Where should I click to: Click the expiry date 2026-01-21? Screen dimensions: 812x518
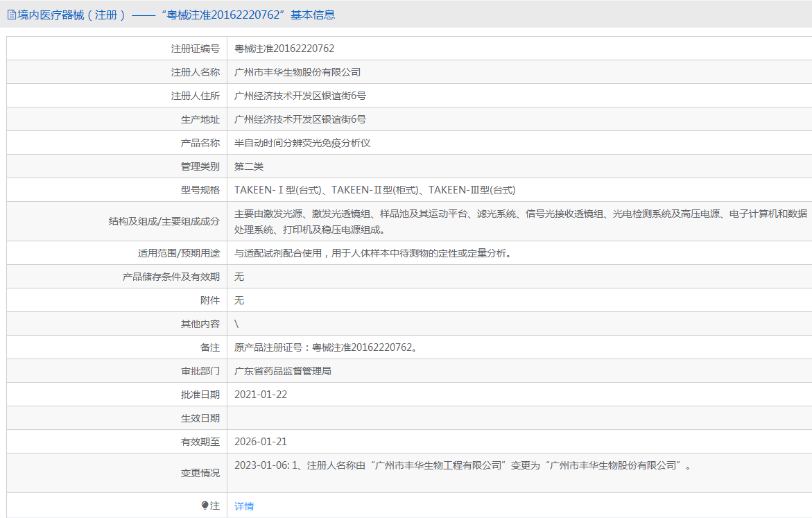tap(261, 442)
